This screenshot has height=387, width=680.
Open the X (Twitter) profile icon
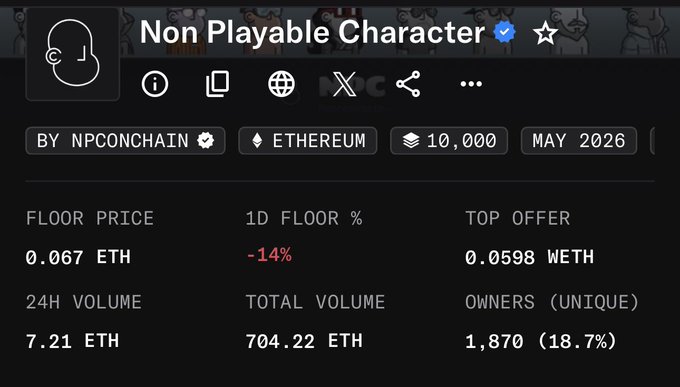point(344,84)
